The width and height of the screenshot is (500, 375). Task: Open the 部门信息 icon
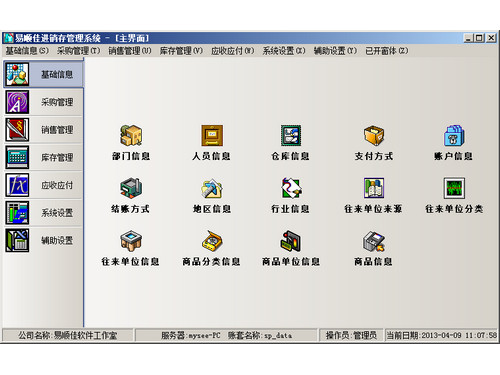131,135
